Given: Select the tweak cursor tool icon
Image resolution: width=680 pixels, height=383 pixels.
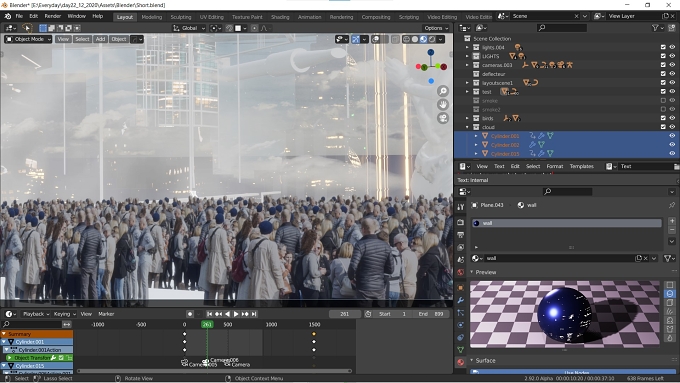Looking at the screenshot, I should pyautogui.click(x=27, y=28).
